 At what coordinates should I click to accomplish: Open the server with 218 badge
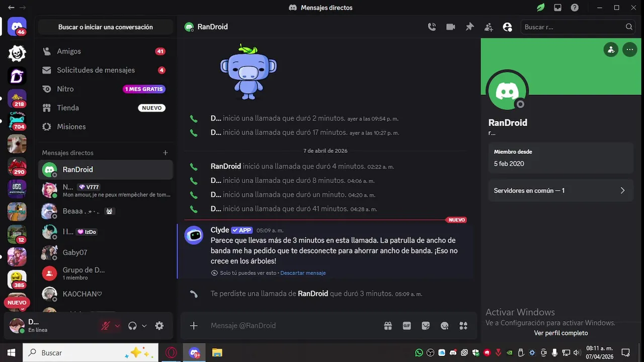tap(17, 99)
